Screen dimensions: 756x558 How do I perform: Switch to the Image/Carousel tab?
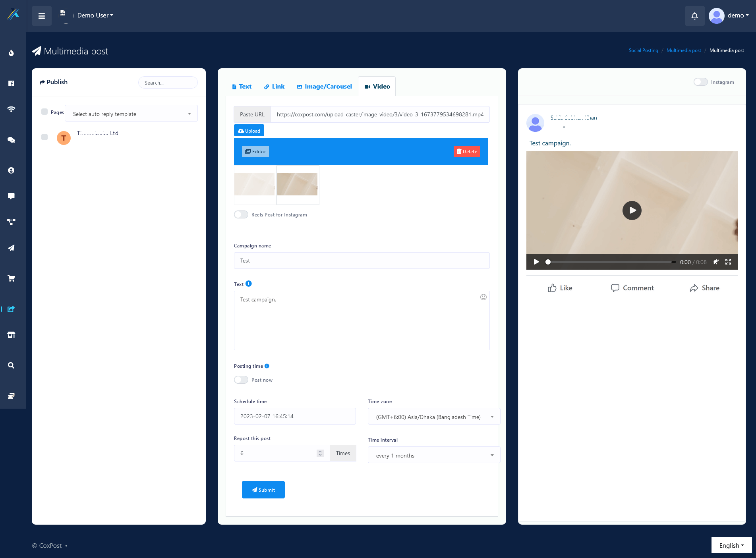pyautogui.click(x=324, y=87)
